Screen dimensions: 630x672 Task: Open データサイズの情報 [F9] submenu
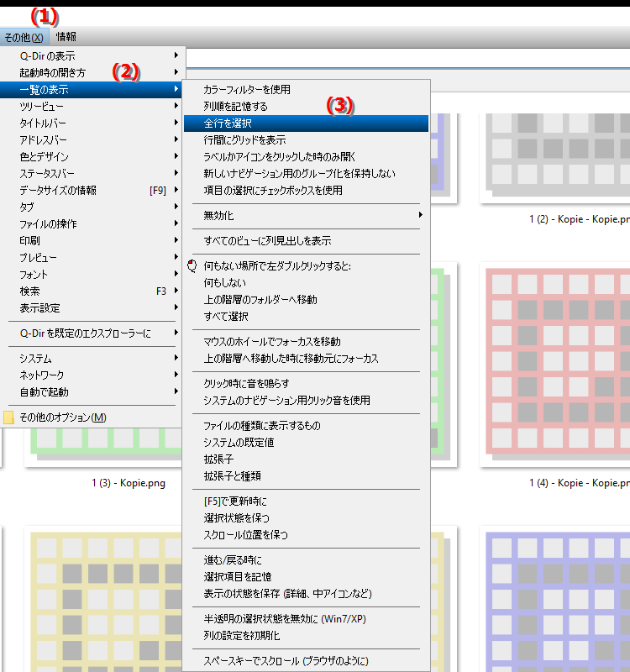pos(92,191)
